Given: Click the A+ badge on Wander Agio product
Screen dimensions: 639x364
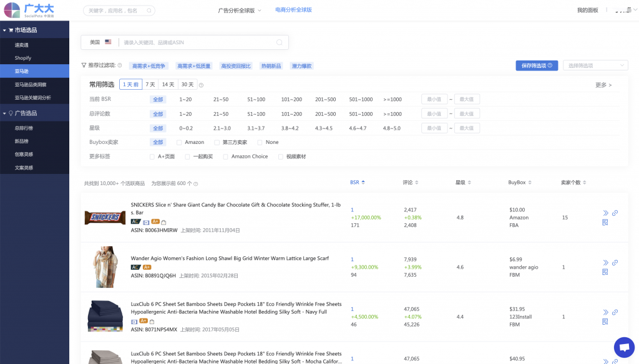Looking at the screenshot, I should pos(147,267).
